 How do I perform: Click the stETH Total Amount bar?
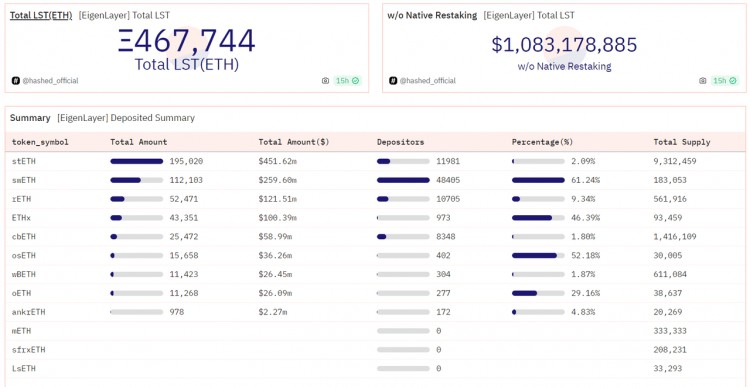tap(136, 161)
